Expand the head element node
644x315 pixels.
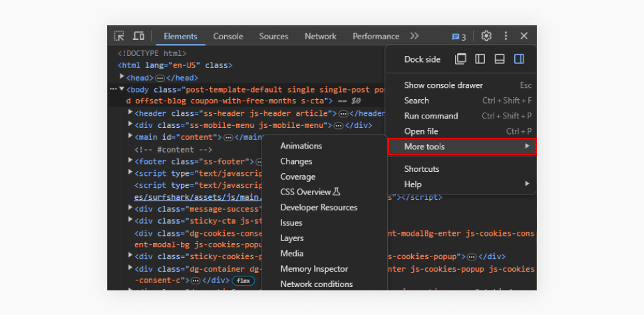(122, 77)
